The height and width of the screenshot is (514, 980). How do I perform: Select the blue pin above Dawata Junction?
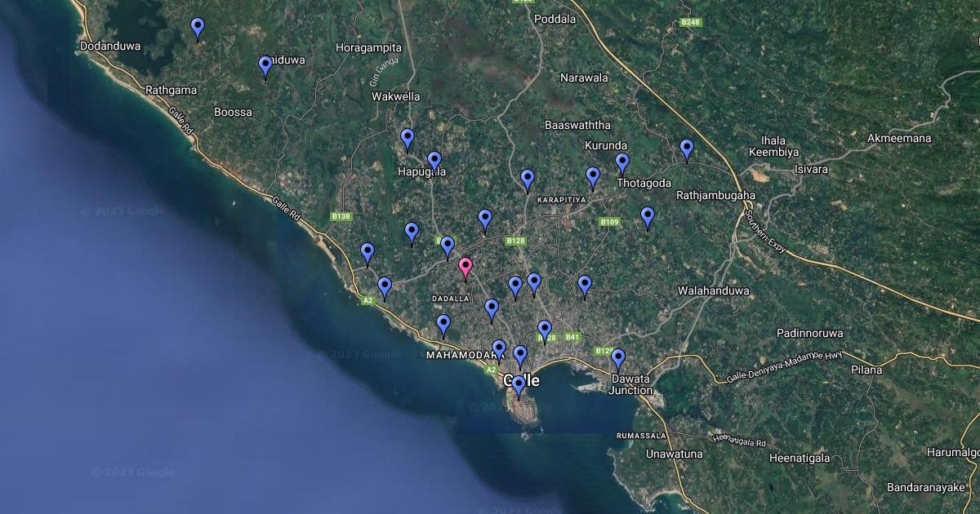coord(618,358)
